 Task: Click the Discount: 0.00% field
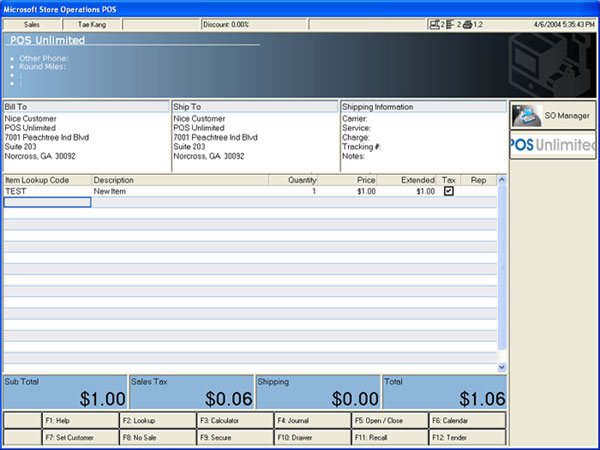(254, 24)
